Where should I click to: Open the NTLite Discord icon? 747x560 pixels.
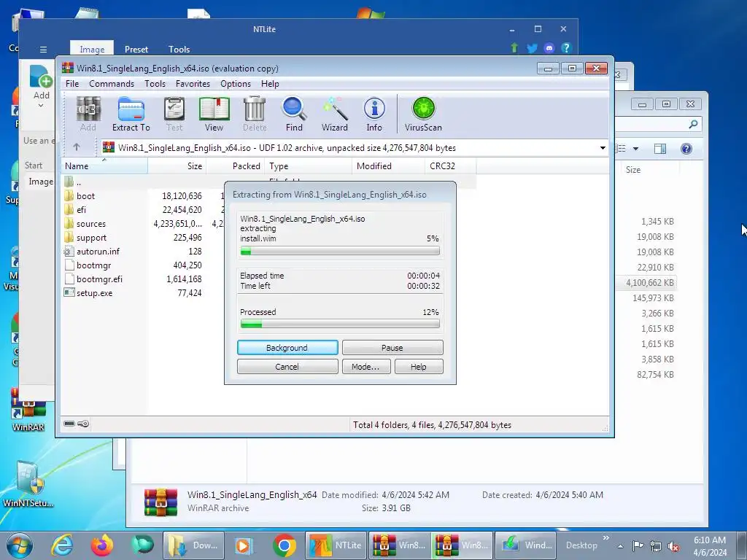click(549, 48)
